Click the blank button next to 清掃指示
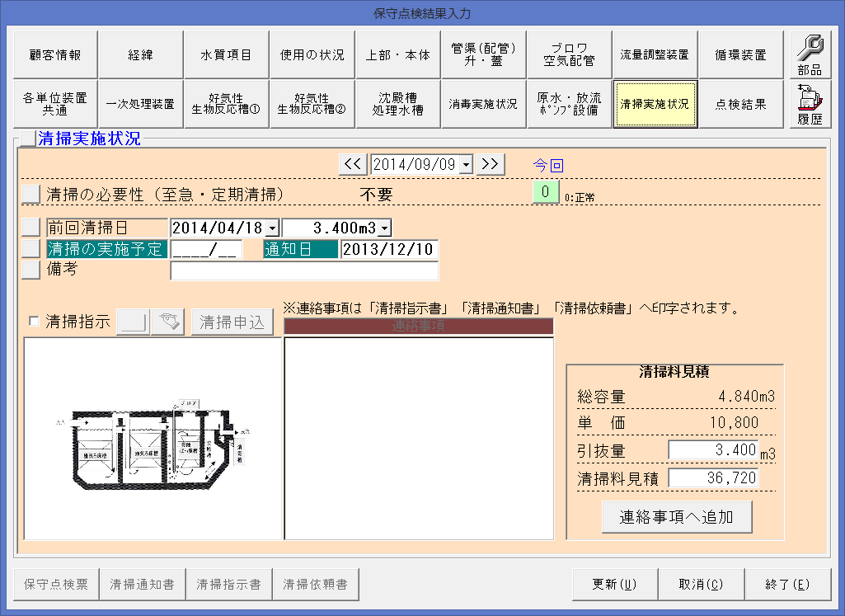This screenshot has width=845, height=616. click(133, 322)
